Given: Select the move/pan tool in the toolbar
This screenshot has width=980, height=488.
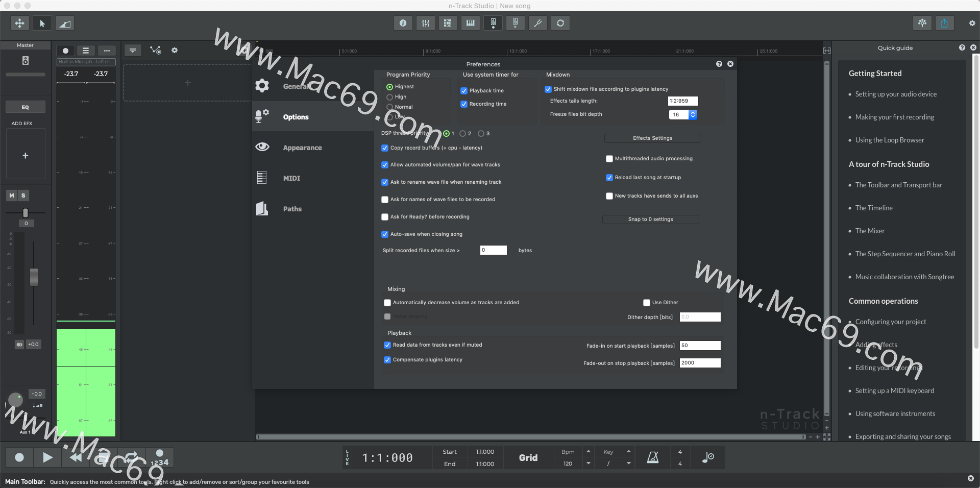Looking at the screenshot, I should [19, 23].
